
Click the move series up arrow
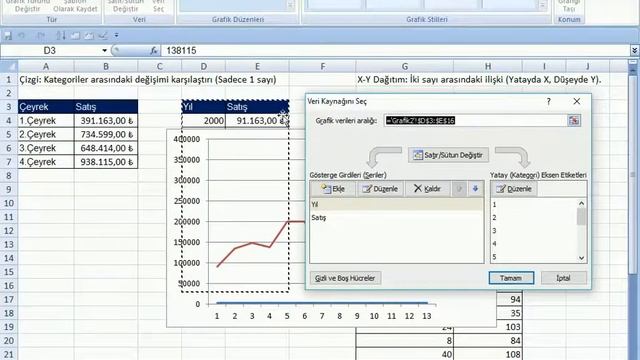(x=459, y=189)
